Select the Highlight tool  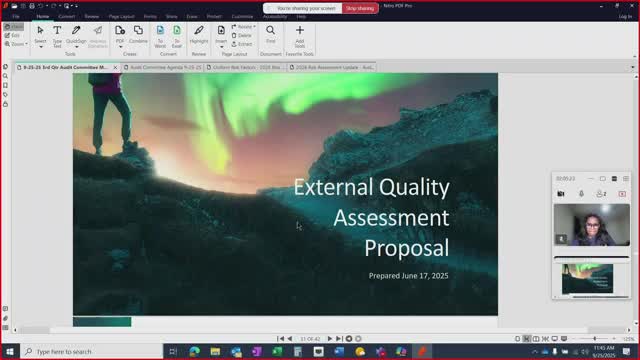tap(199, 34)
